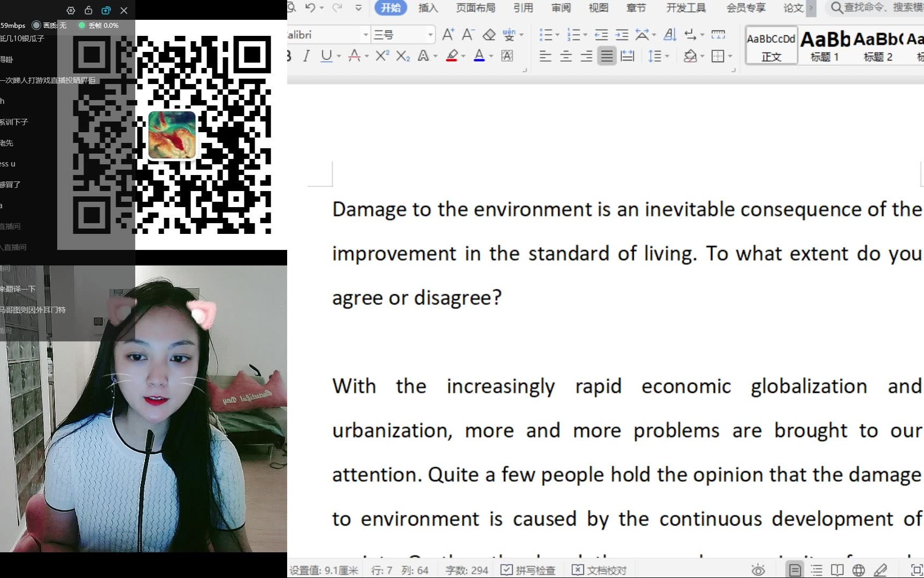Insert a bulleted list
This screenshot has height=578, width=924.
point(545,35)
